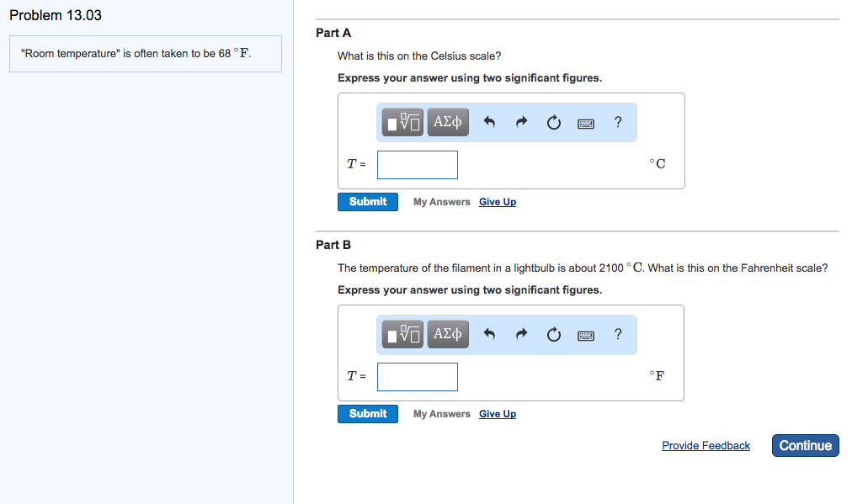Click the reset icon in Part A toolbar
The width and height of the screenshot is (852, 504).
(553, 121)
